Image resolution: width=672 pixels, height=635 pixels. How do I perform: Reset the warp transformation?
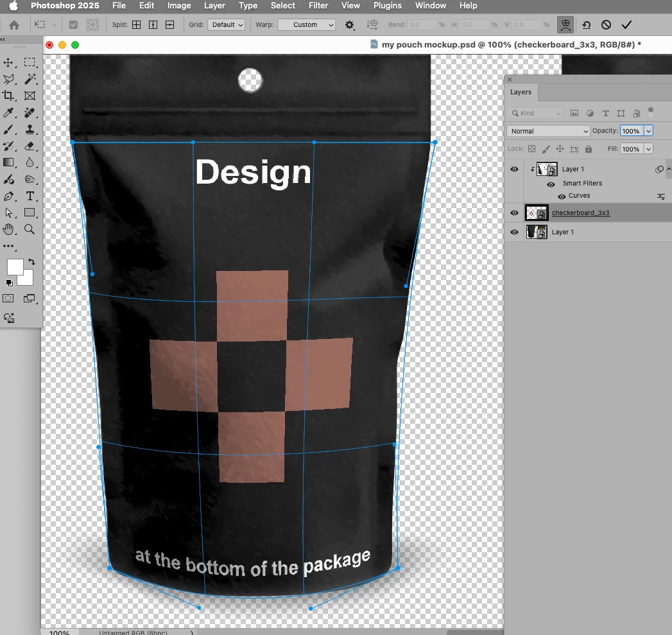coord(586,25)
